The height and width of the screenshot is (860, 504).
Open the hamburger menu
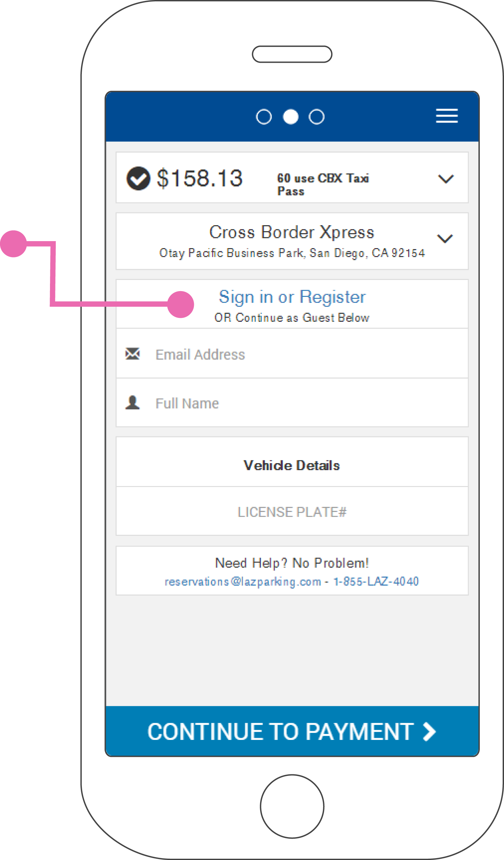(446, 116)
